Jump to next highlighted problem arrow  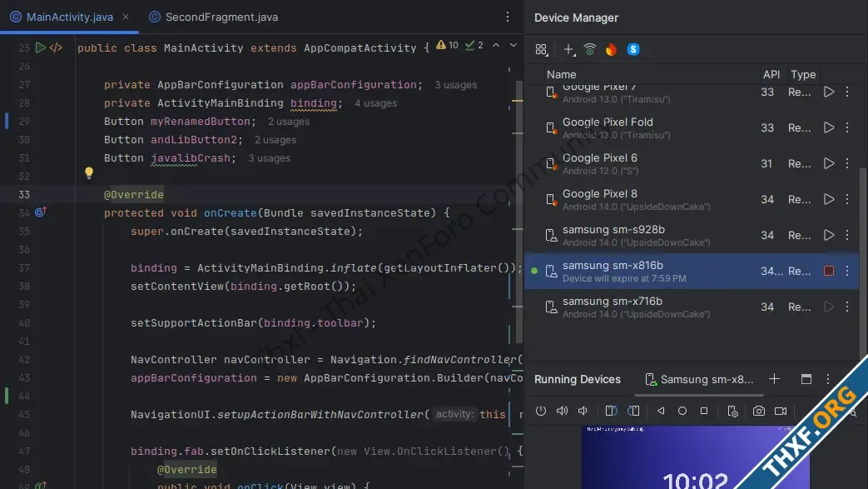pos(513,46)
